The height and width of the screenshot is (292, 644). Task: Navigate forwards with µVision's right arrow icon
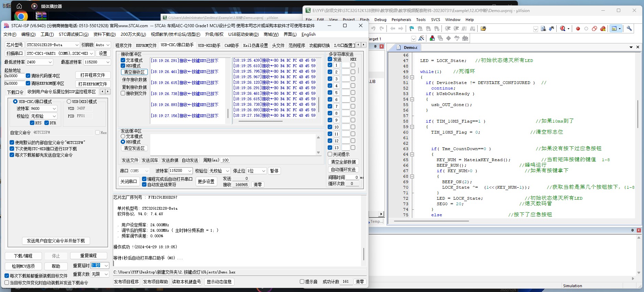[x=401, y=29]
